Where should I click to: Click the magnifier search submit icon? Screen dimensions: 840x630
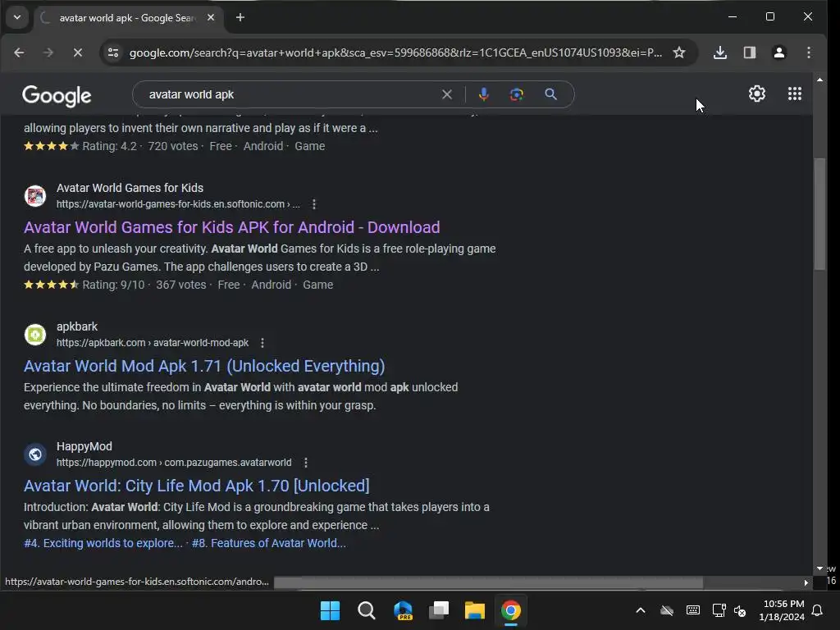tap(550, 95)
